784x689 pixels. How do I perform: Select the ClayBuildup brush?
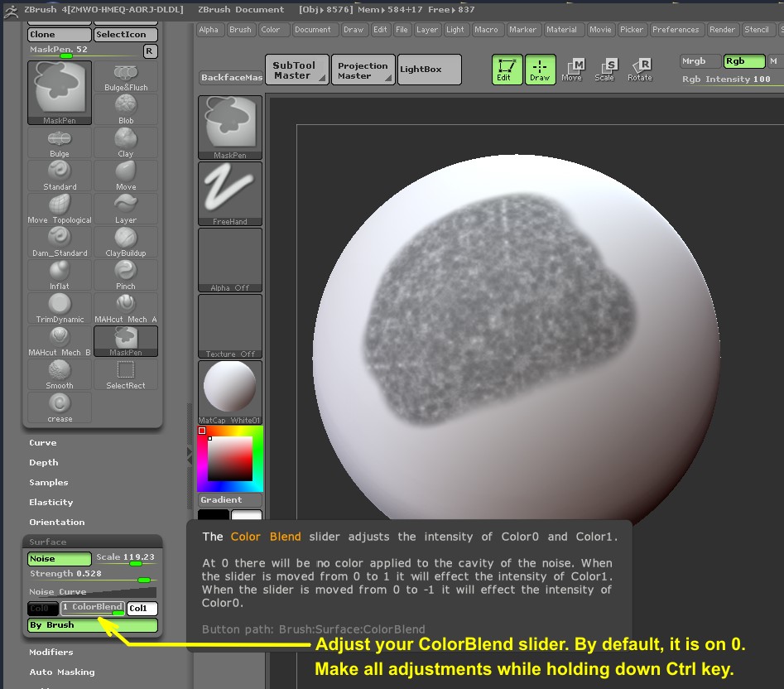coord(126,242)
